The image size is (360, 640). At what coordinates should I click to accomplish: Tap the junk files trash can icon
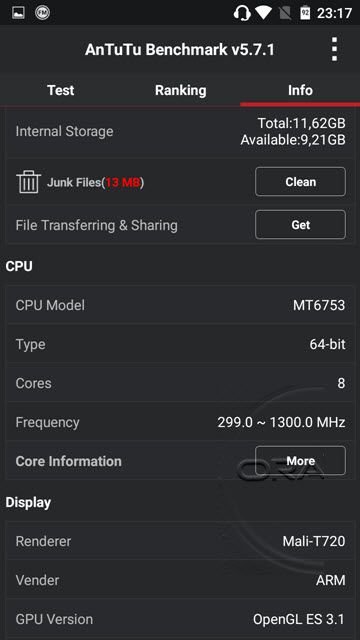29,182
